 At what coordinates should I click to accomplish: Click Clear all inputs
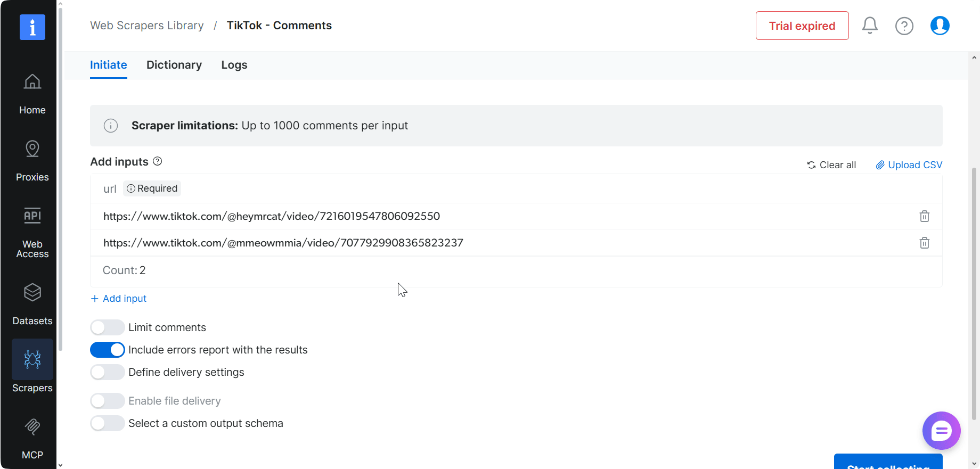click(832, 165)
